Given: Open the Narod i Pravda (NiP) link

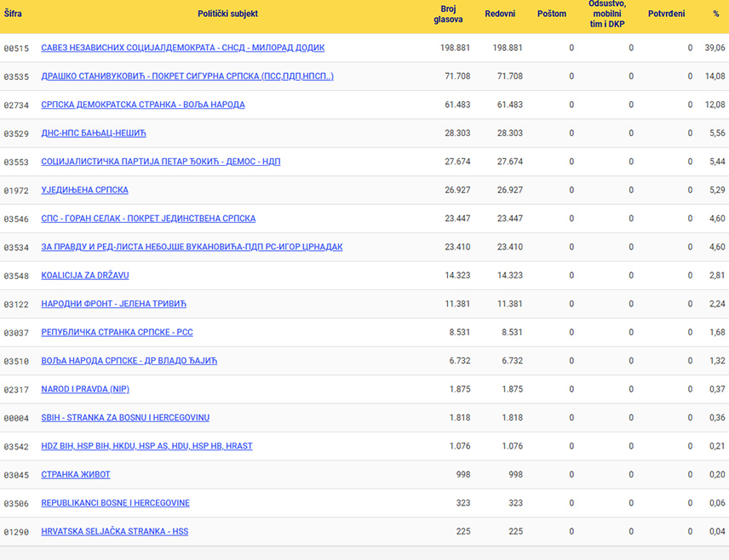Looking at the screenshot, I should coord(85,389).
